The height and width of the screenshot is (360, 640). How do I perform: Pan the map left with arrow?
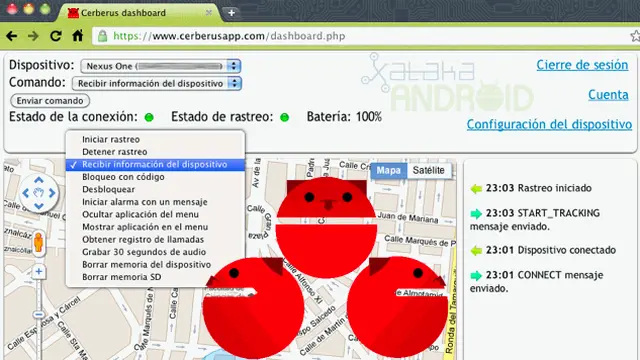(26, 193)
